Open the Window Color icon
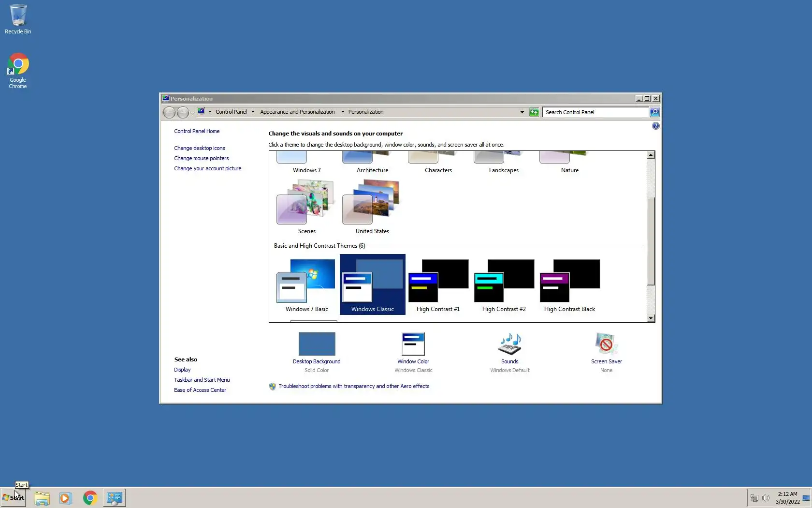812x508 pixels. tap(413, 344)
